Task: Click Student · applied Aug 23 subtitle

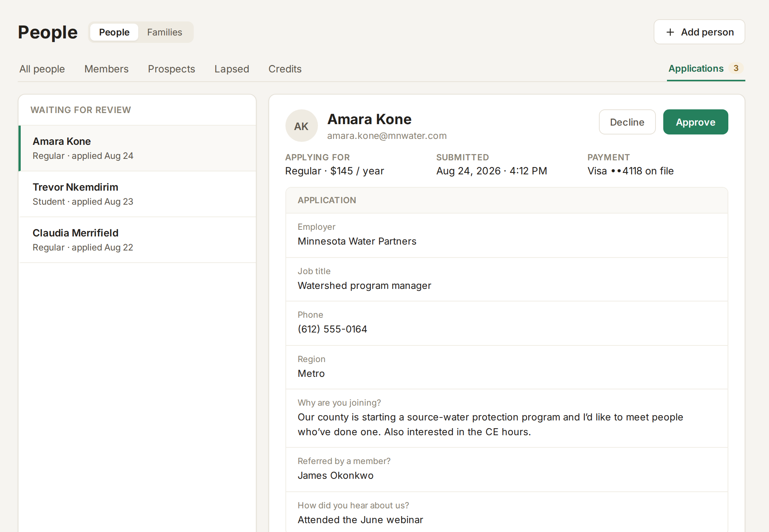Action: [83, 202]
